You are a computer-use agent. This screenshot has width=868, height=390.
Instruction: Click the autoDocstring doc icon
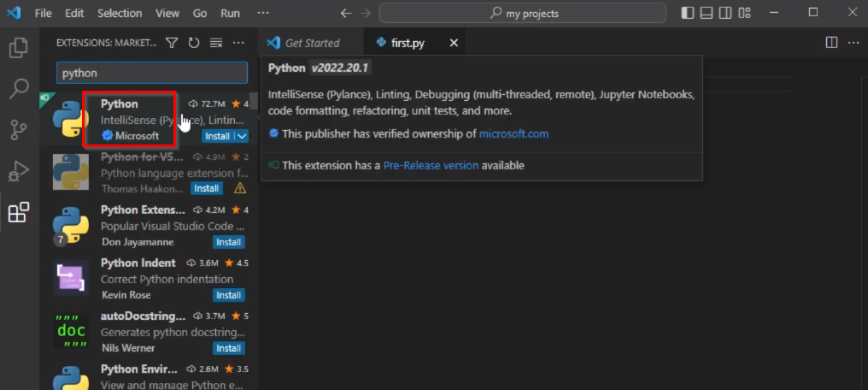[70, 331]
